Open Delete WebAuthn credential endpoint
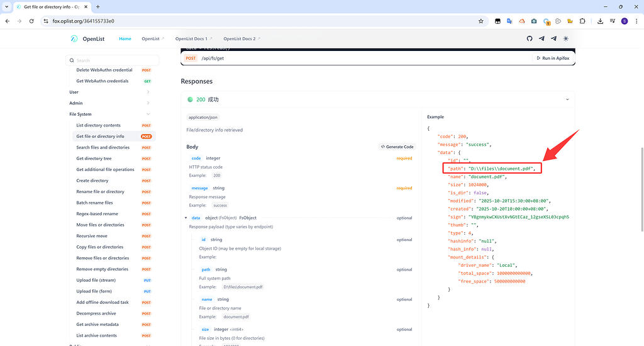644x346 pixels. point(113,70)
